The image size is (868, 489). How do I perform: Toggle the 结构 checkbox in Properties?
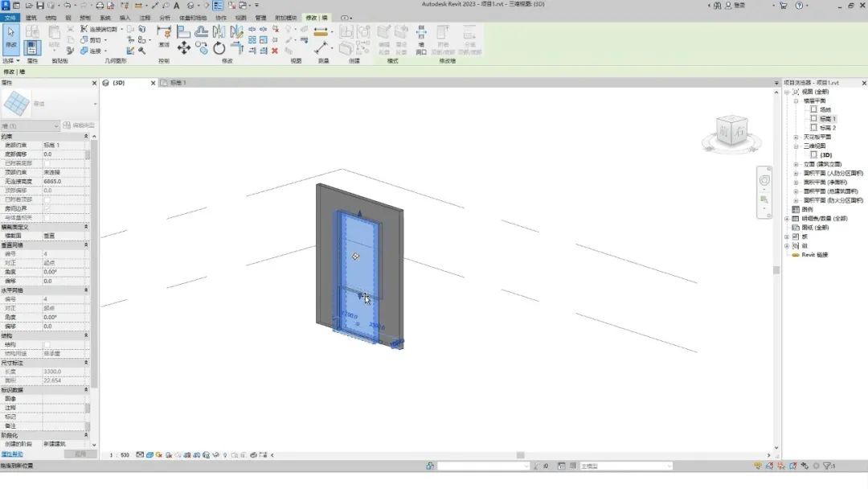click(x=47, y=344)
